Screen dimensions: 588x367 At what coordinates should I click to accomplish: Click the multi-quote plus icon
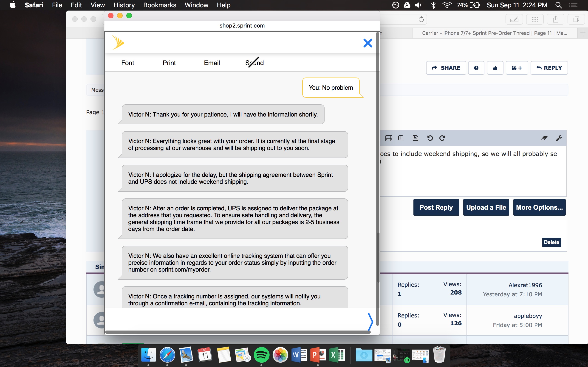[x=517, y=68]
